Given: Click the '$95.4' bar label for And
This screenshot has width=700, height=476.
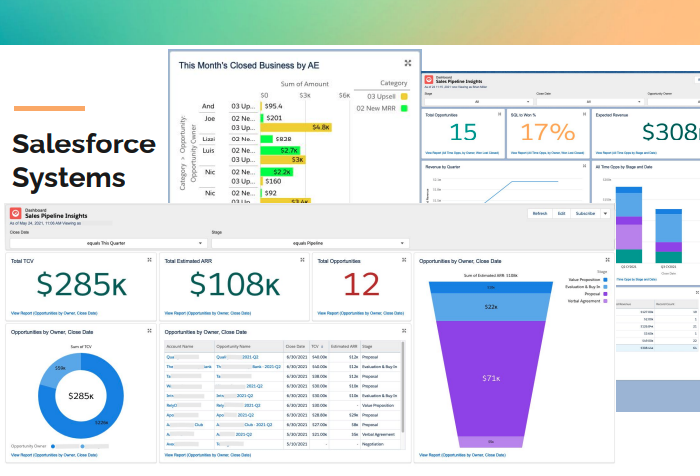Looking at the screenshot, I should coord(273,106).
